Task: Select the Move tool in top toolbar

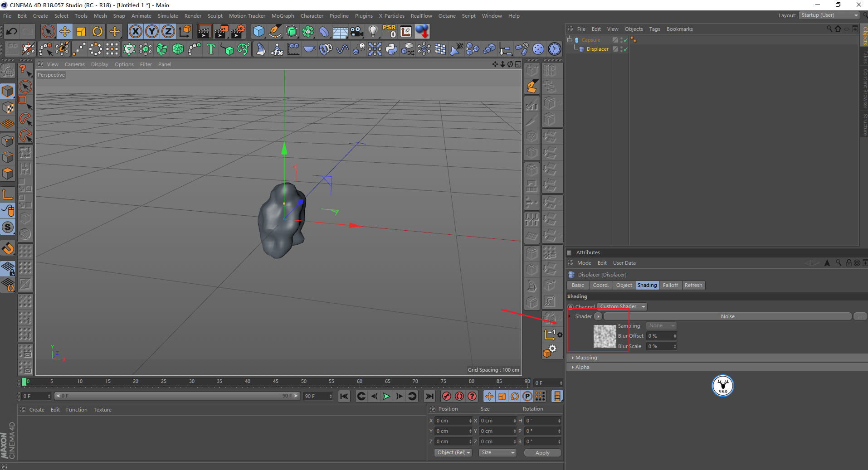Action: click(64, 31)
